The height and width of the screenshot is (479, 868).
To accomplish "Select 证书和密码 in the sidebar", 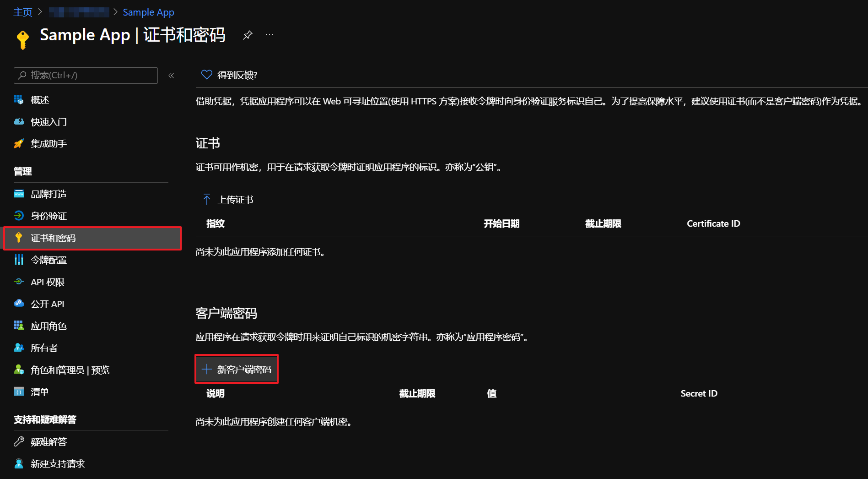I will click(53, 238).
